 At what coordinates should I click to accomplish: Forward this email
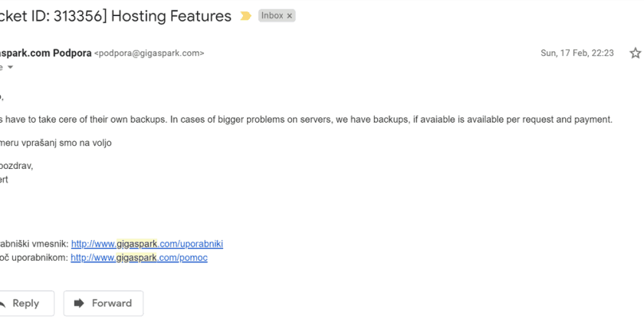coord(103,303)
